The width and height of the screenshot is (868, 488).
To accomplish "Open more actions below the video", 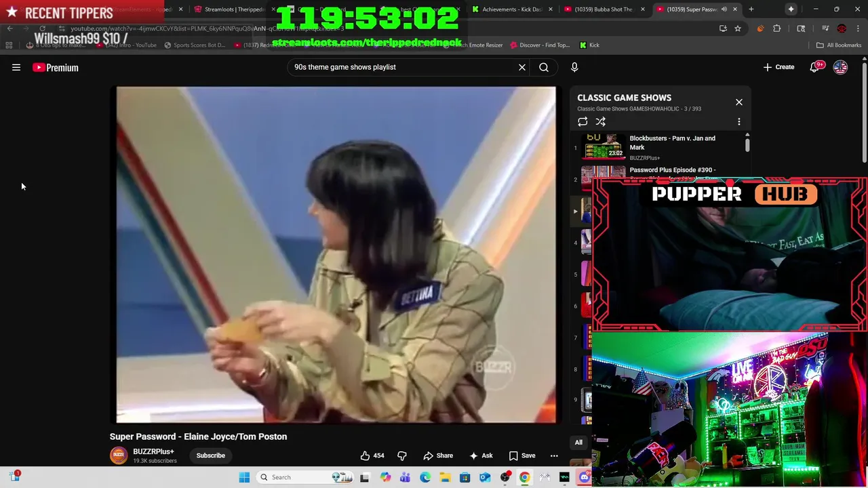I will [x=554, y=455].
